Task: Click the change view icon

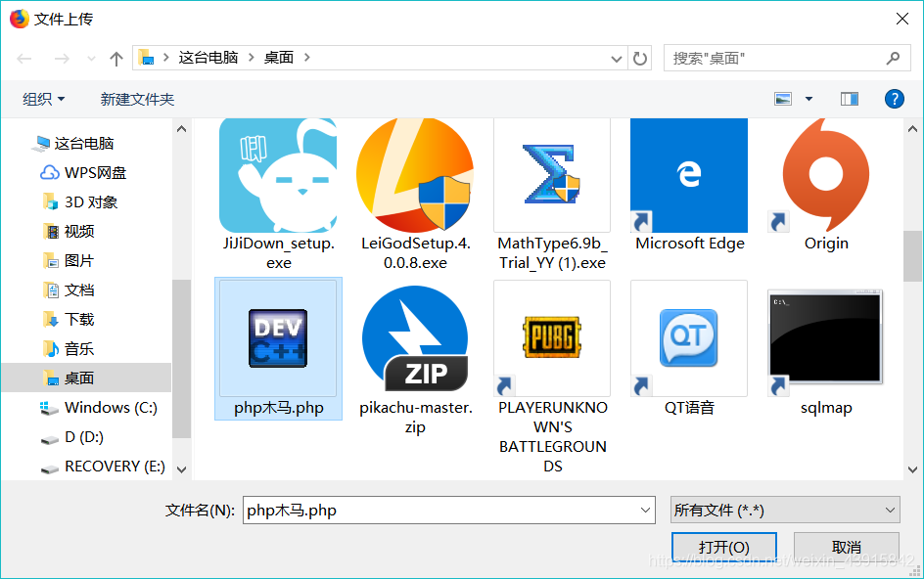Action: (783, 99)
